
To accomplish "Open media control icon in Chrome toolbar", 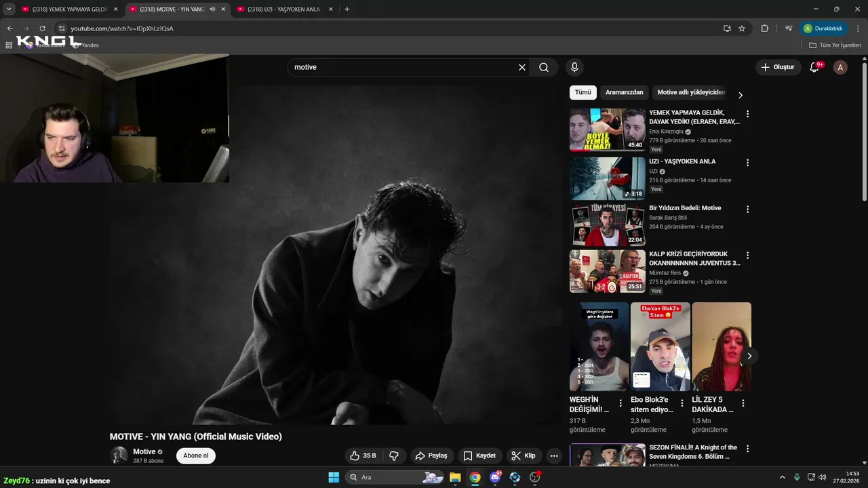I will 788,28.
